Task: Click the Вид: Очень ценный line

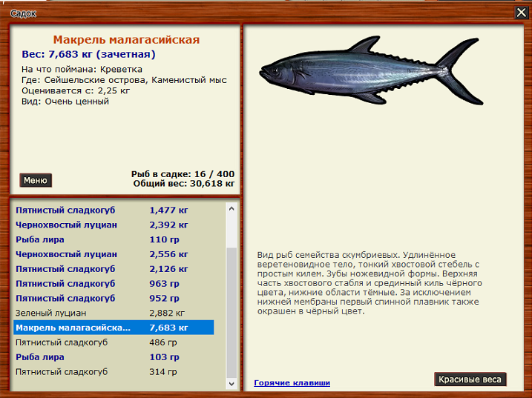Action: coord(65,102)
